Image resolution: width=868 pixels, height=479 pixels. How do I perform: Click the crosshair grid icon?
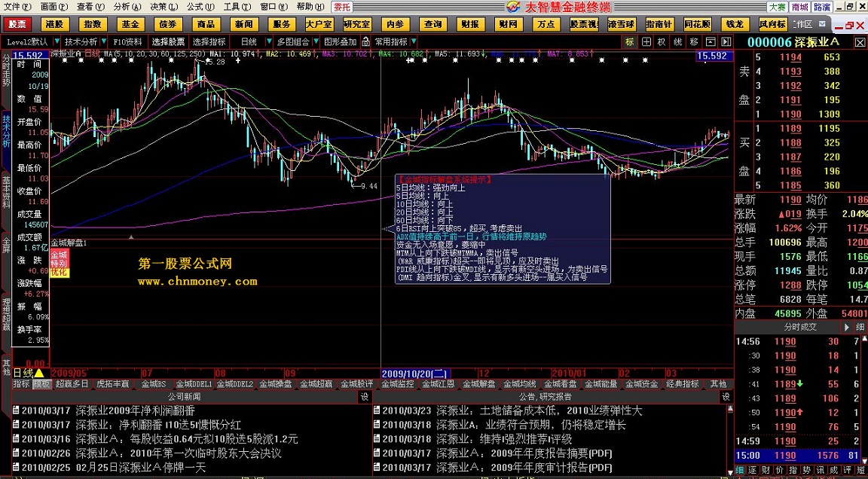[646, 41]
